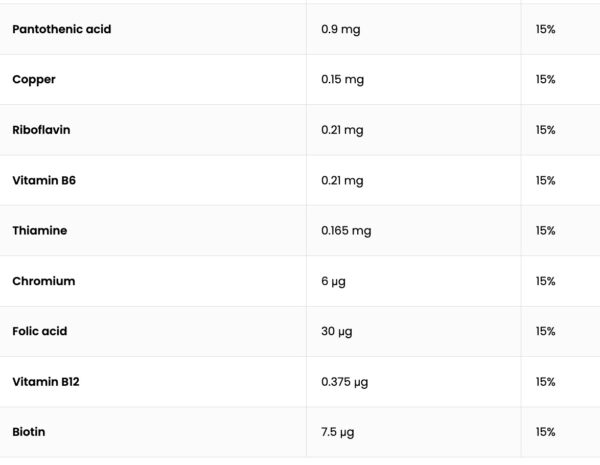This screenshot has height=465, width=600.
Task: Select the 6 µg Chromium amount
Action: point(333,281)
